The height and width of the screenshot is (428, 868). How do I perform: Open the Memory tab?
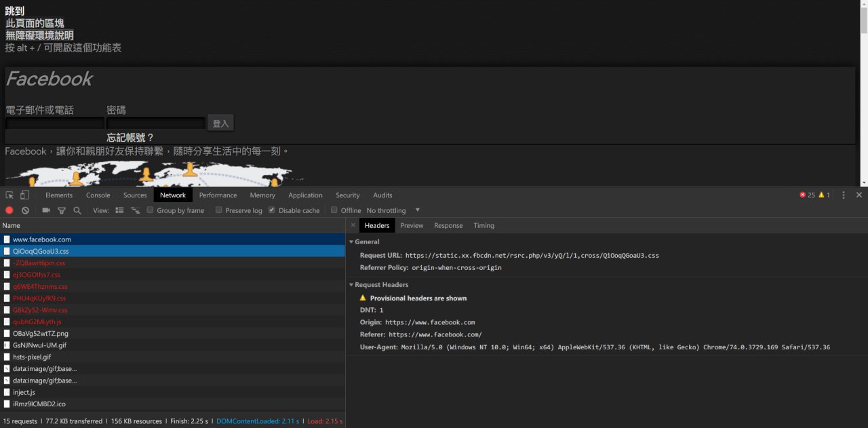[x=262, y=195]
